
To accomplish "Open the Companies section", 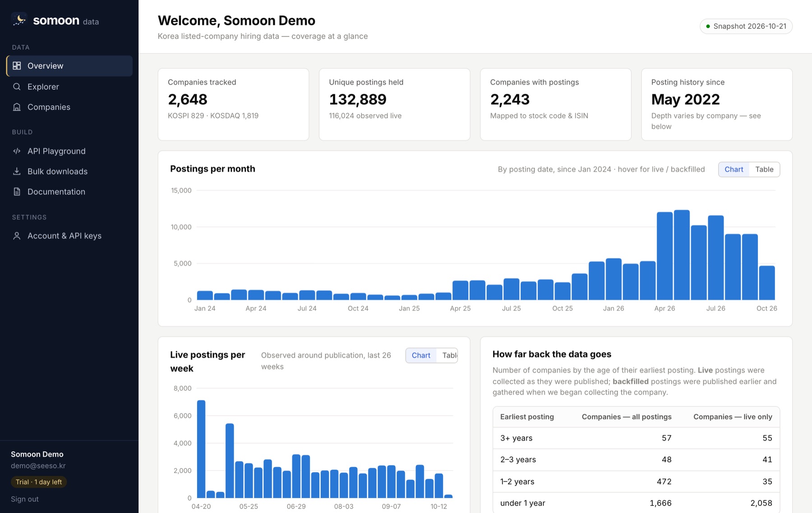I will pos(69,107).
